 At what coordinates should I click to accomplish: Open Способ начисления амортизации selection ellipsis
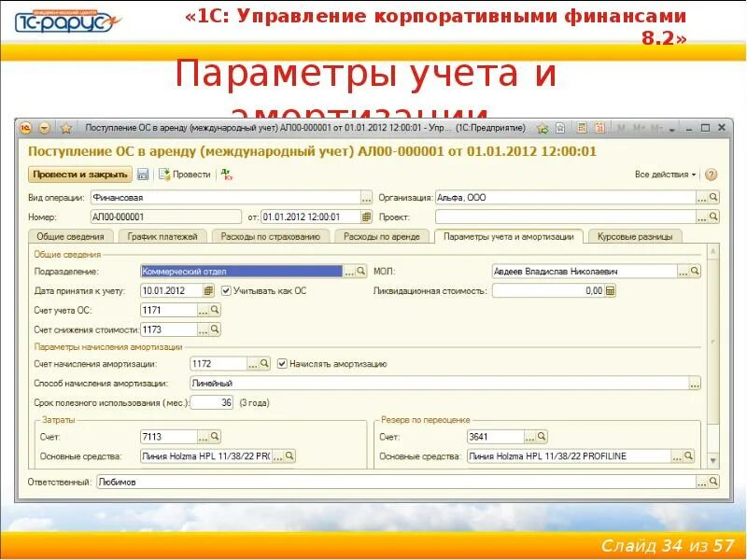(x=695, y=384)
